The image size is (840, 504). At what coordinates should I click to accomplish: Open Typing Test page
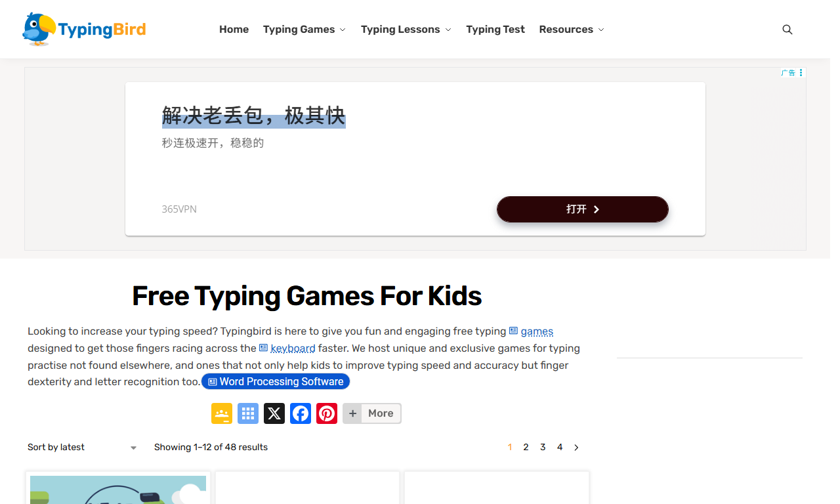495,30
